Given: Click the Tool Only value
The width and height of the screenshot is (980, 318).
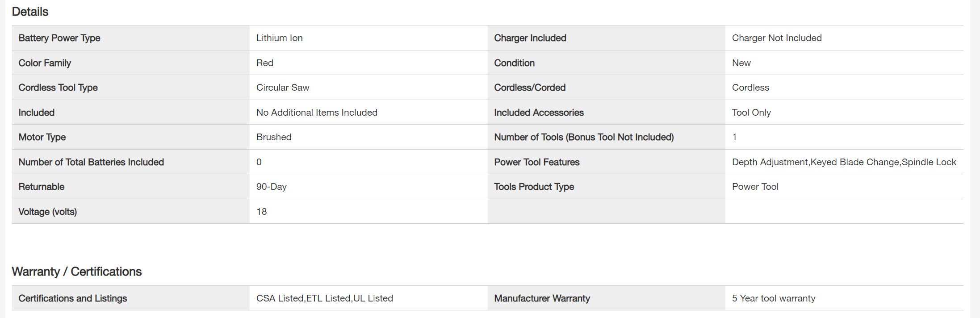Looking at the screenshot, I should coord(751,113).
